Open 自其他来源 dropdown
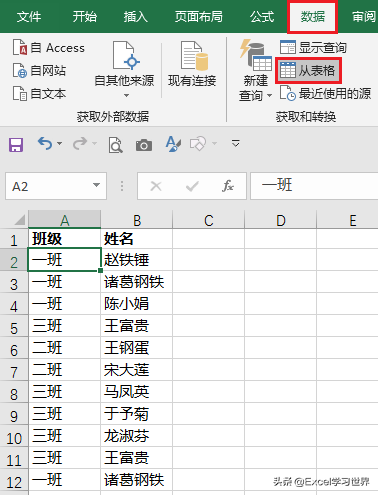The image size is (378, 495). (x=124, y=69)
